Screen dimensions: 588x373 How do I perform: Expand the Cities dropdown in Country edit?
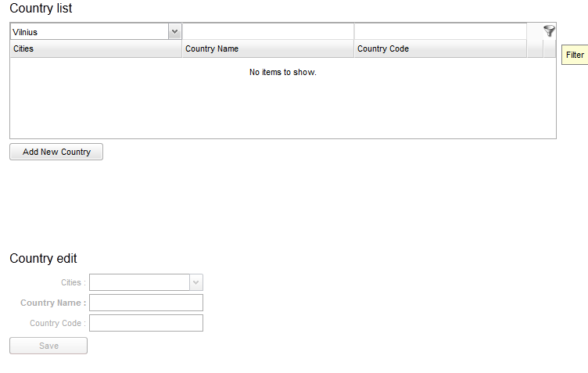[195, 282]
